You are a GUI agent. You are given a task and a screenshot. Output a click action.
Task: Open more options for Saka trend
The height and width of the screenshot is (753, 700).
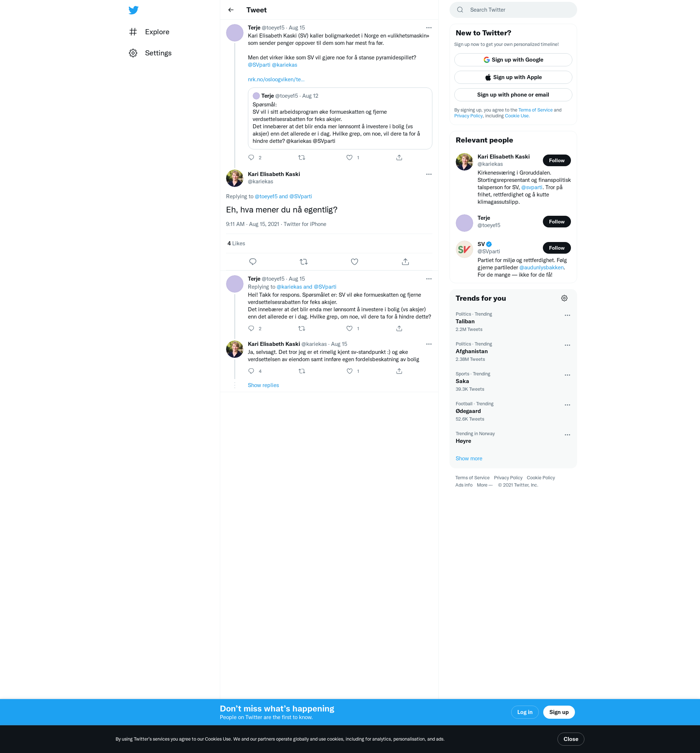pos(567,375)
